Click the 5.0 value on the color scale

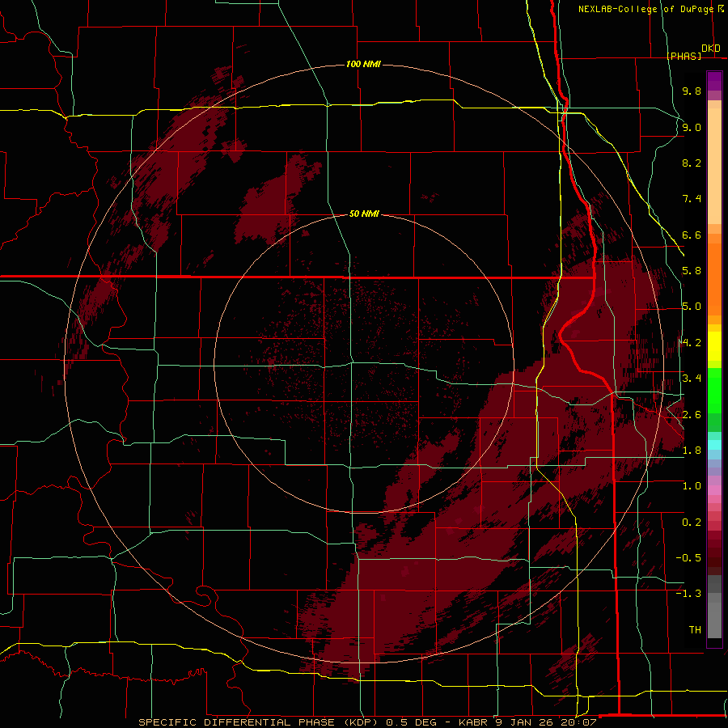coord(692,307)
